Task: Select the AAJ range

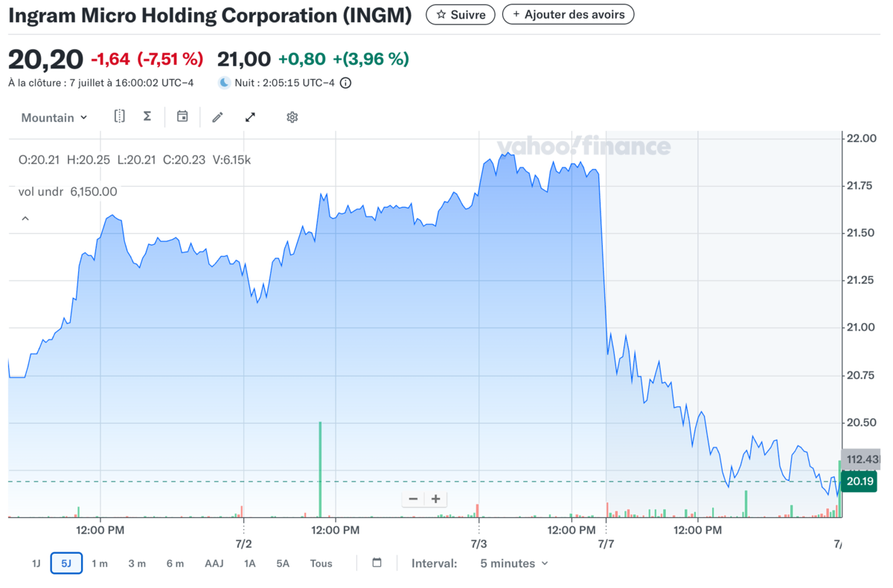Action: (214, 563)
